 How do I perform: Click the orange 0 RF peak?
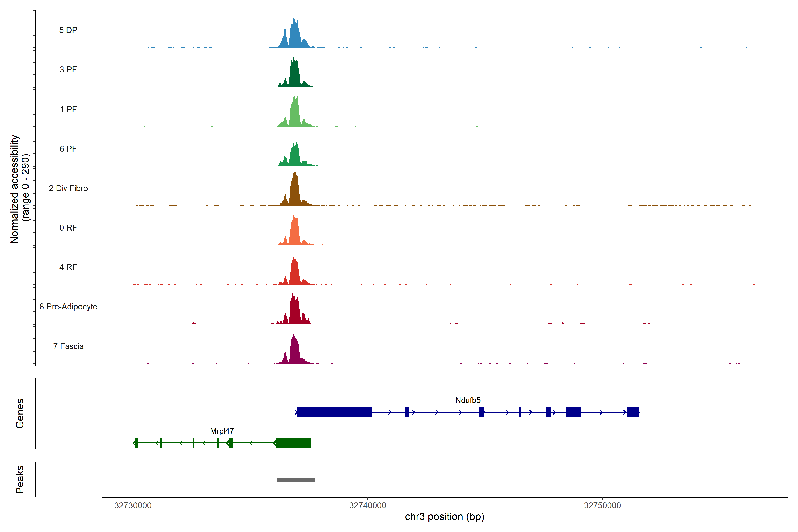(x=295, y=232)
